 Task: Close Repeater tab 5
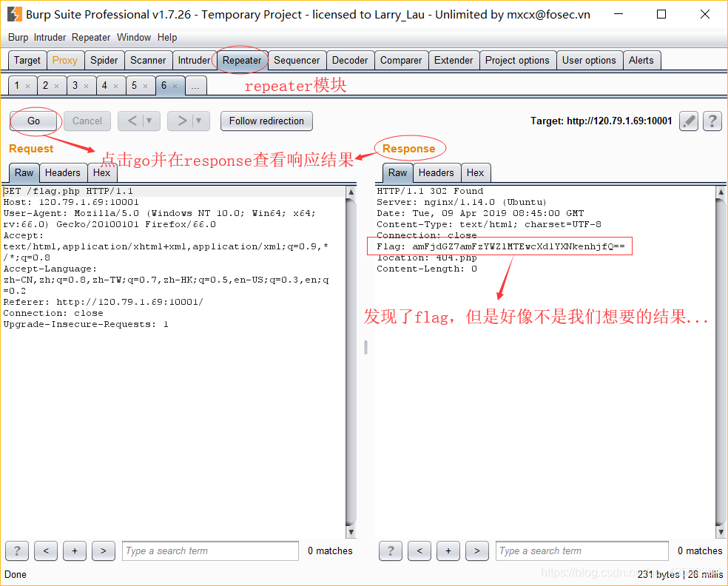pos(145,86)
